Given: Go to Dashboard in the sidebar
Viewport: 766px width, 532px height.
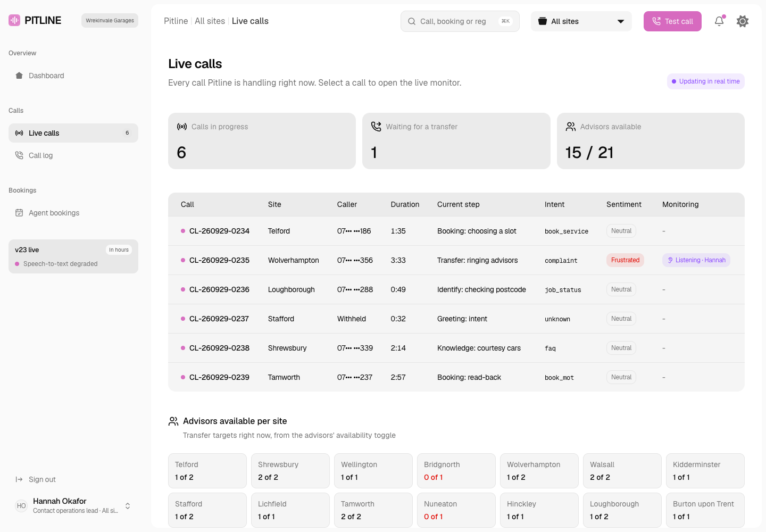Looking at the screenshot, I should tap(73, 76).
